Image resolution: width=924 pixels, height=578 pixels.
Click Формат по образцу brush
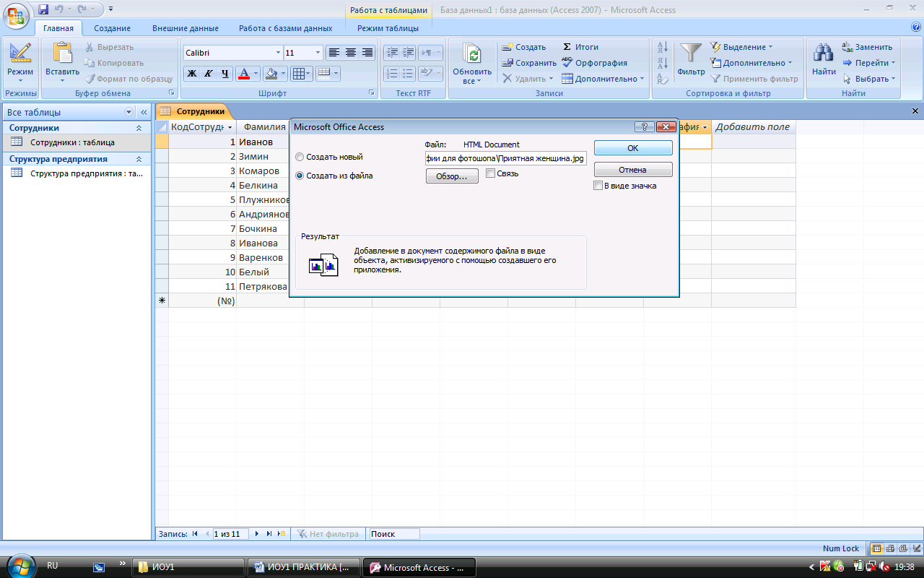pyautogui.click(x=128, y=79)
